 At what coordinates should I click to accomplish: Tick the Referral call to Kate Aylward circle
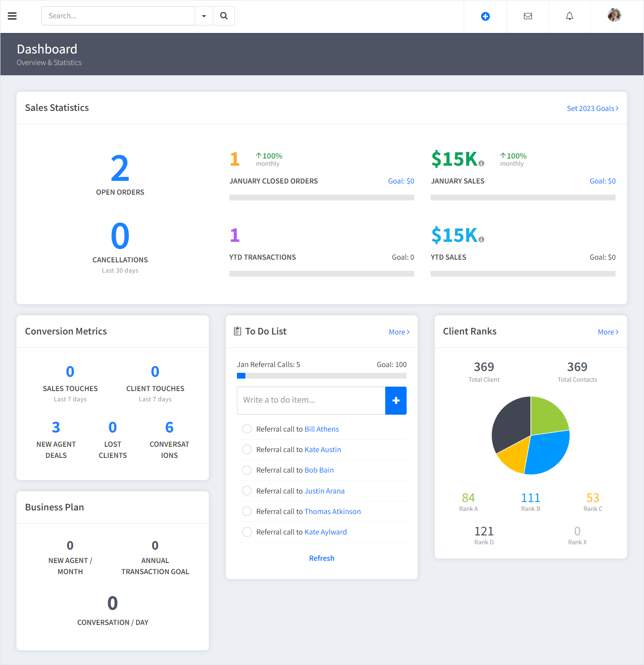tap(247, 532)
